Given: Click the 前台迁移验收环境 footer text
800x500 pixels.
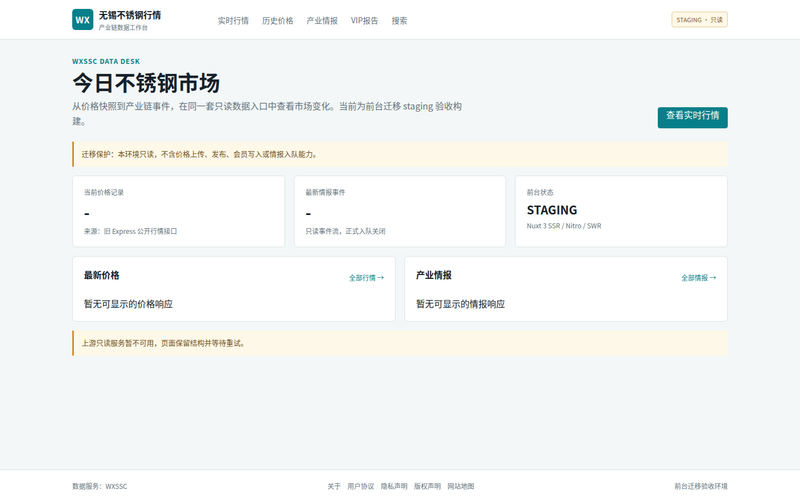Looking at the screenshot, I should tap(701, 486).
